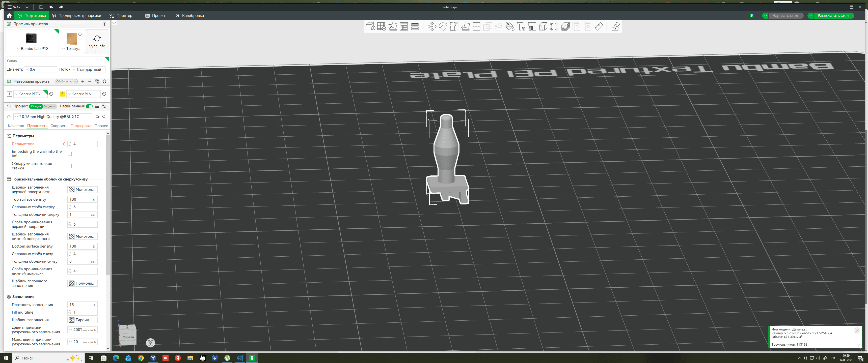Switch to Предпросмотр нарезки tab

(76, 15)
